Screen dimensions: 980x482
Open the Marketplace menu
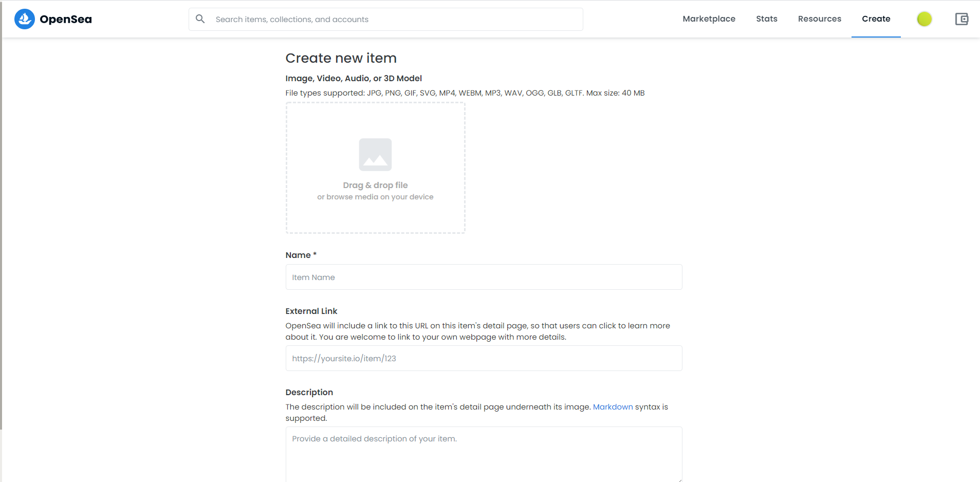point(709,19)
